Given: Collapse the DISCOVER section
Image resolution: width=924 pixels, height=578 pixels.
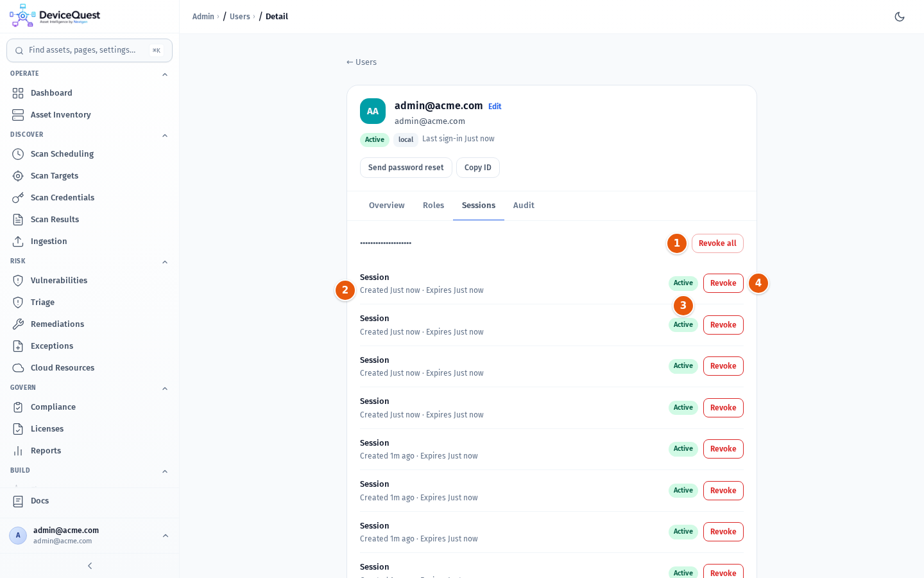Looking at the screenshot, I should 165,136.
